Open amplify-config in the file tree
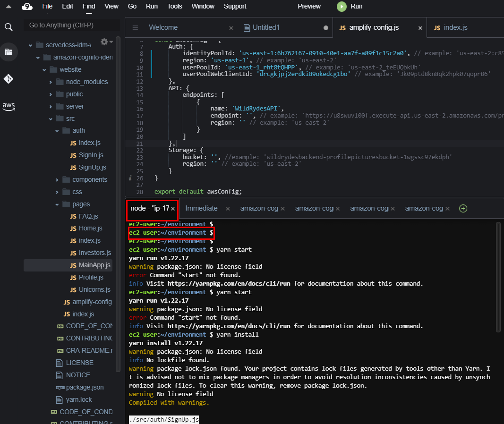The image size is (504, 424). (88, 302)
